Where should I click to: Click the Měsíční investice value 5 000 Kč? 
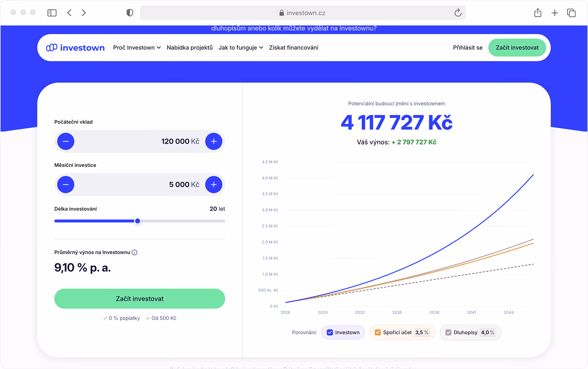tap(184, 184)
